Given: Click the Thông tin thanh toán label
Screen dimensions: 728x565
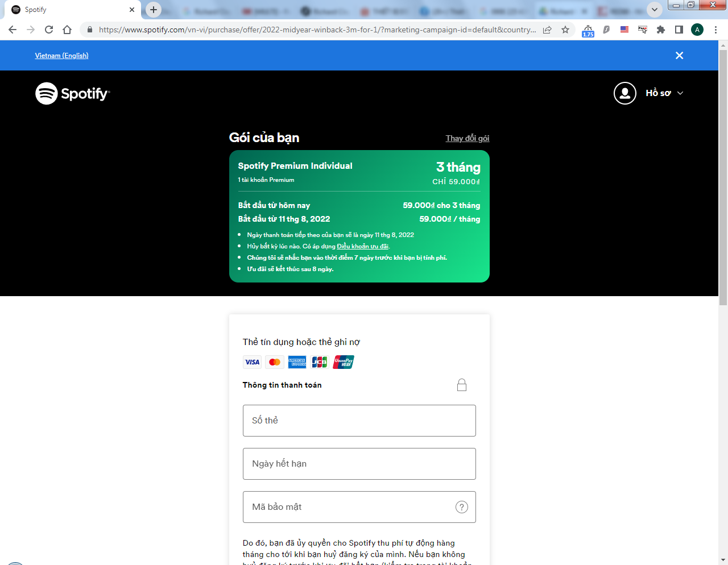Looking at the screenshot, I should [x=282, y=385].
